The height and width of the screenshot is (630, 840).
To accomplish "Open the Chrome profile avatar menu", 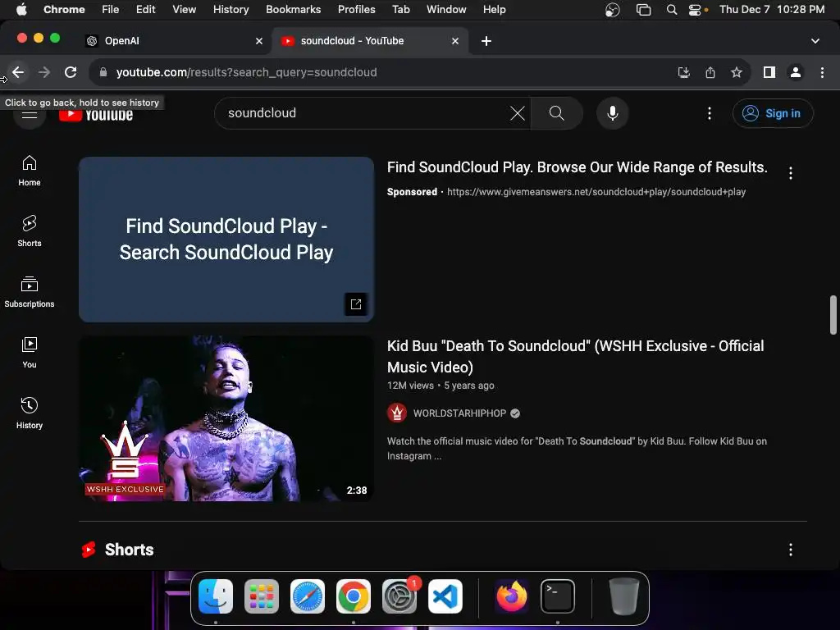I will (796, 72).
